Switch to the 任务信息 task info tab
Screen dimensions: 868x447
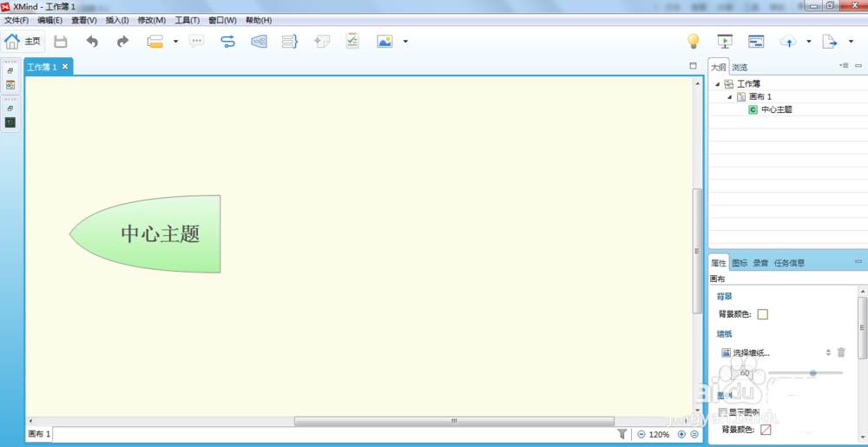pos(789,263)
